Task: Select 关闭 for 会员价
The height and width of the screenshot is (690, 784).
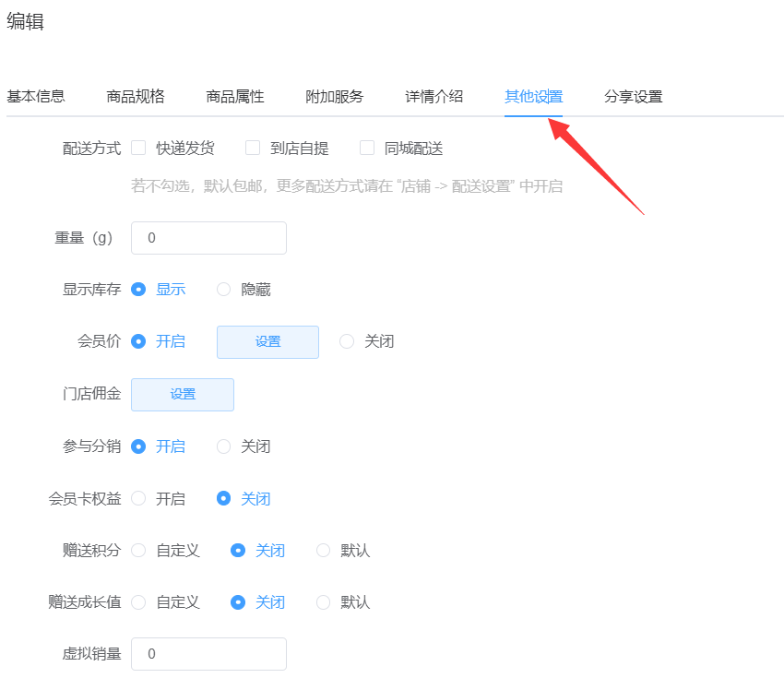Action: click(347, 341)
